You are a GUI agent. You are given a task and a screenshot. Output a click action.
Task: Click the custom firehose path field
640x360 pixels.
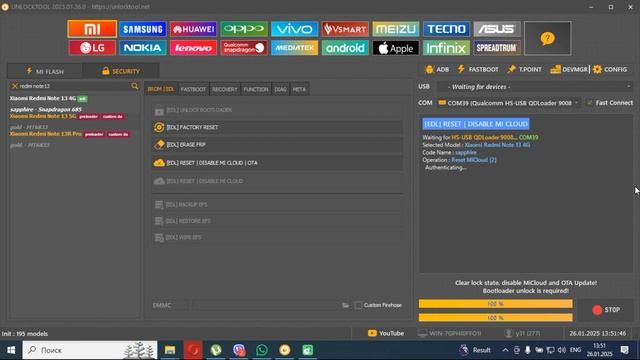[266, 305]
